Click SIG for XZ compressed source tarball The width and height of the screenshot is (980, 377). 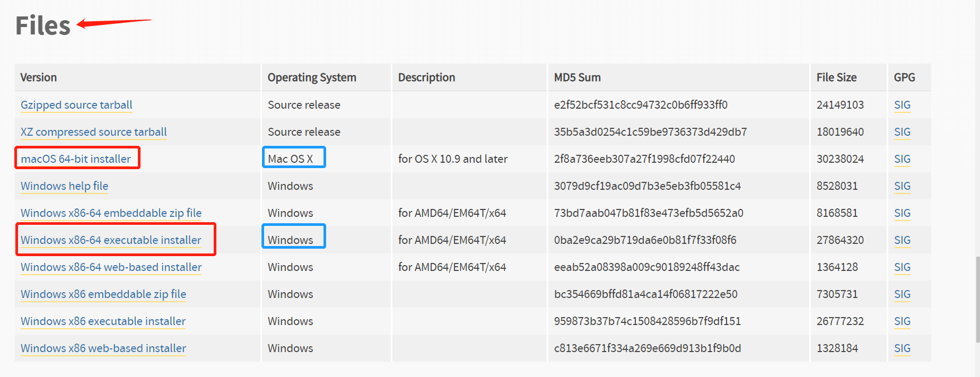tap(902, 132)
